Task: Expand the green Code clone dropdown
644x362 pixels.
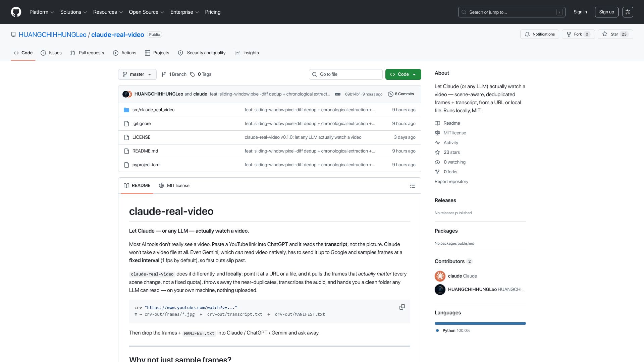Action: point(403,74)
